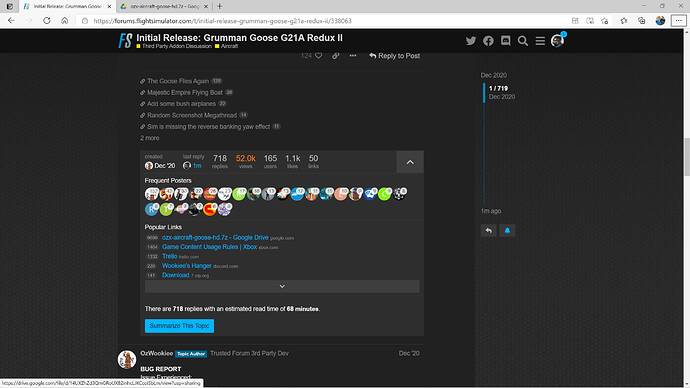Open the Trello popular link
This screenshot has width=690, height=388.
(x=169, y=256)
